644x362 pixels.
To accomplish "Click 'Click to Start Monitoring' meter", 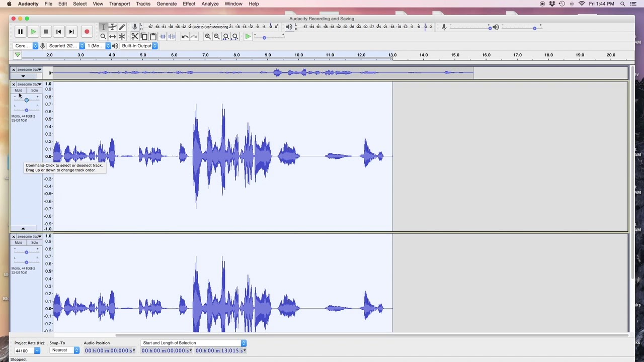I will (x=210, y=27).
